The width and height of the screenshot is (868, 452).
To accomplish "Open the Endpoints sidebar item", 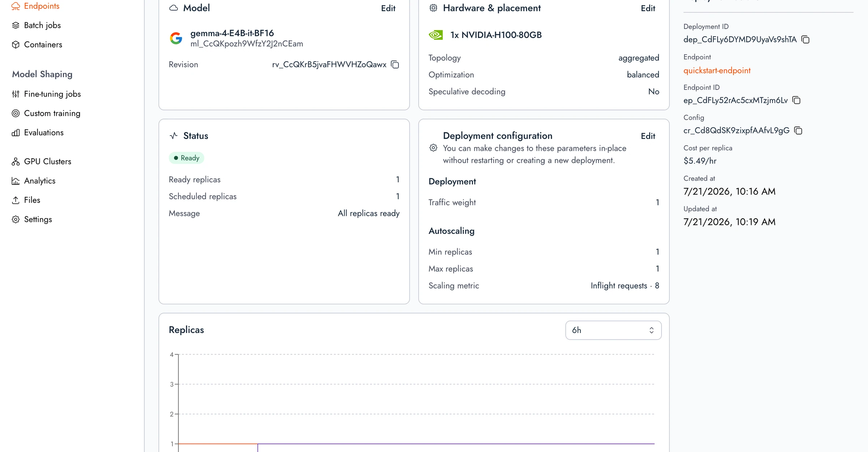I will pos(42,6).
